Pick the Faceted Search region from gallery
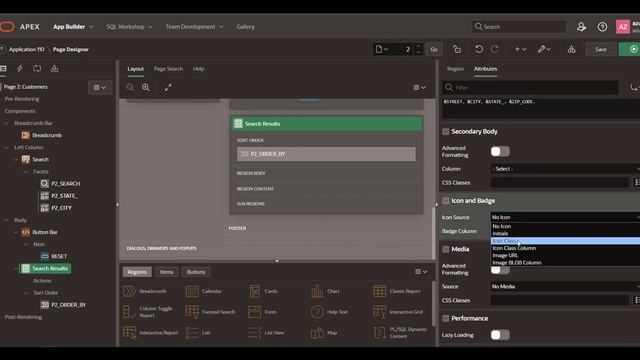The height and width of the screenshot is (360, 640). [210, 312]
